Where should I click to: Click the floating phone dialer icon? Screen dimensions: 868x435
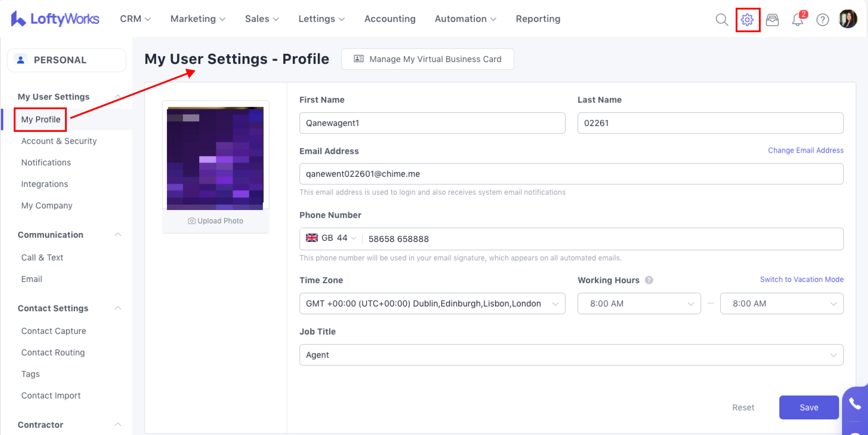point(855,403)
